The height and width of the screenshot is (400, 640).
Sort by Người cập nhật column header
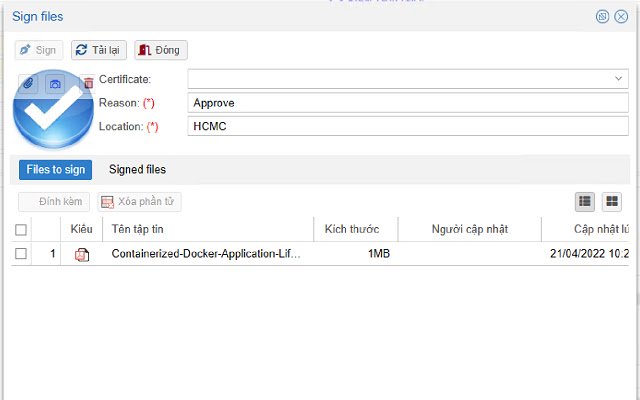pos(470,229)
